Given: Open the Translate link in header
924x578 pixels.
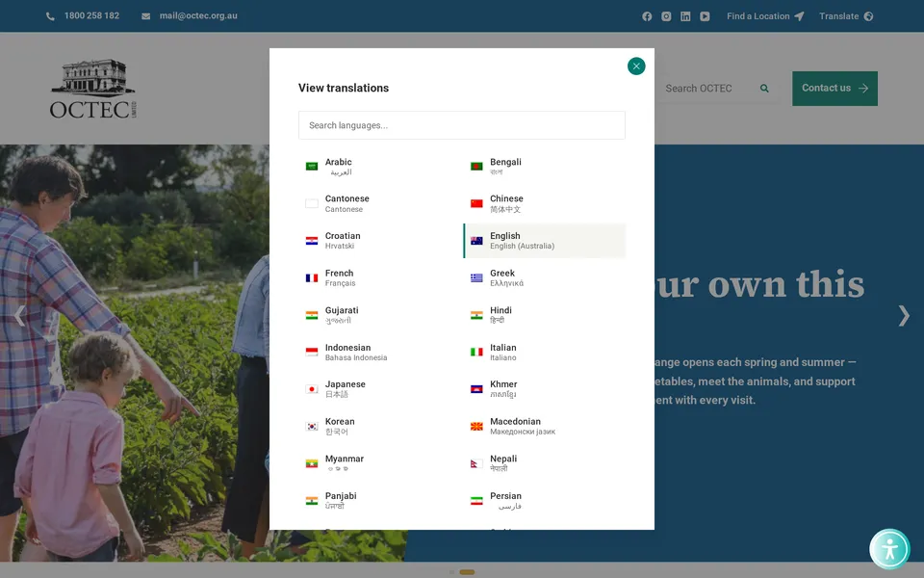Looking at the screenshot, I should pos(846,16).
